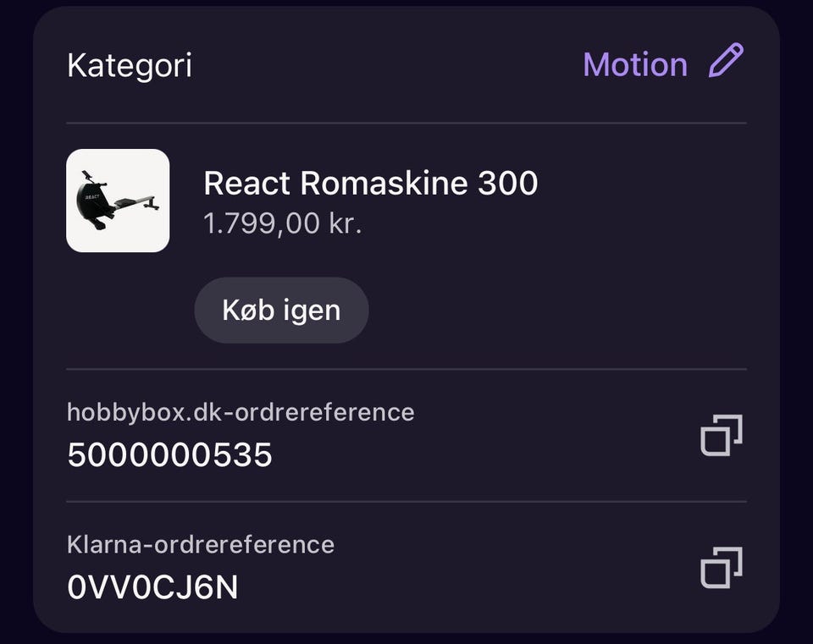Click the kr. currency suffix of the price
This screenshot has height=644, width=813.
(x=345, y=224)
